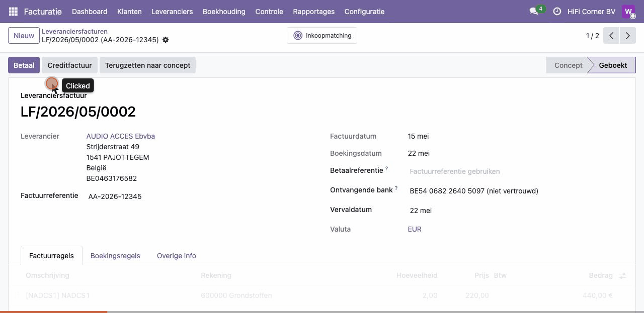The image size is (644, 313).
Task: Go to next record arrow
Action: click(x=627, y=36)
